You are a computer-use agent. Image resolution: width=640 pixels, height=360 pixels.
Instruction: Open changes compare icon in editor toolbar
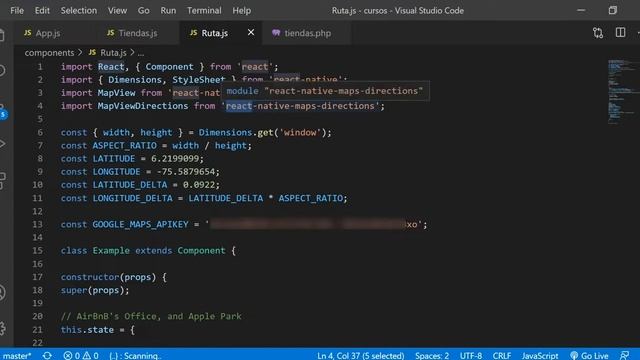(x=598, y=33)
